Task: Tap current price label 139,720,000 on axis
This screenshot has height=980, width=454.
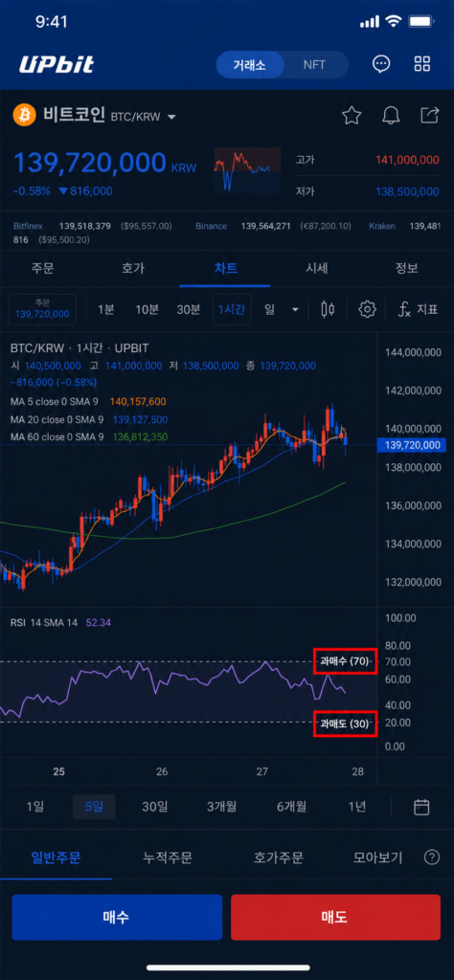Action: [x=411, y=445]
